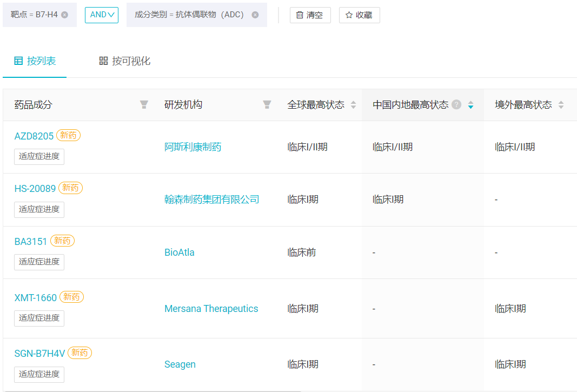Open the Mersana Therapeutics organization link
This screenshot has height=392, width=577.
pyautogui.click(x=211, y=308)
